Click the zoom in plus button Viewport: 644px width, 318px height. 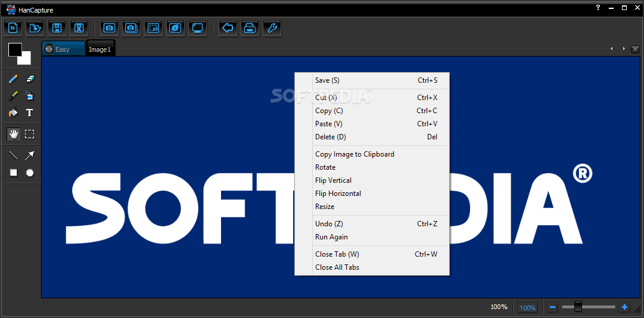point(625,307)
